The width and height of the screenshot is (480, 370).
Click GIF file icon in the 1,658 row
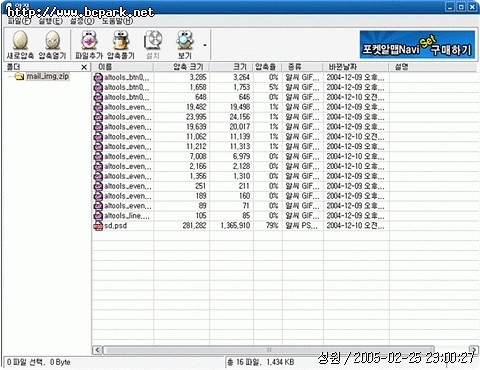[98, 88]
